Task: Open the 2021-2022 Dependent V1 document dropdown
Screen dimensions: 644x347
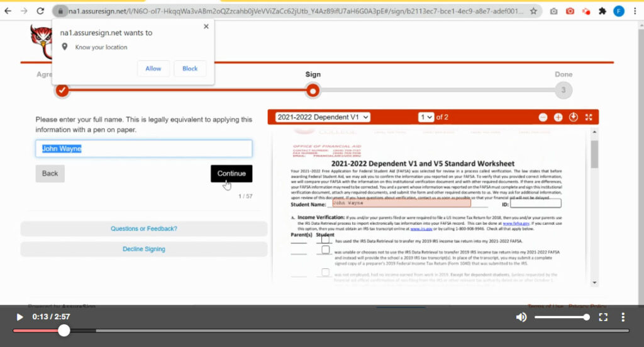Action: coord(323,117)
